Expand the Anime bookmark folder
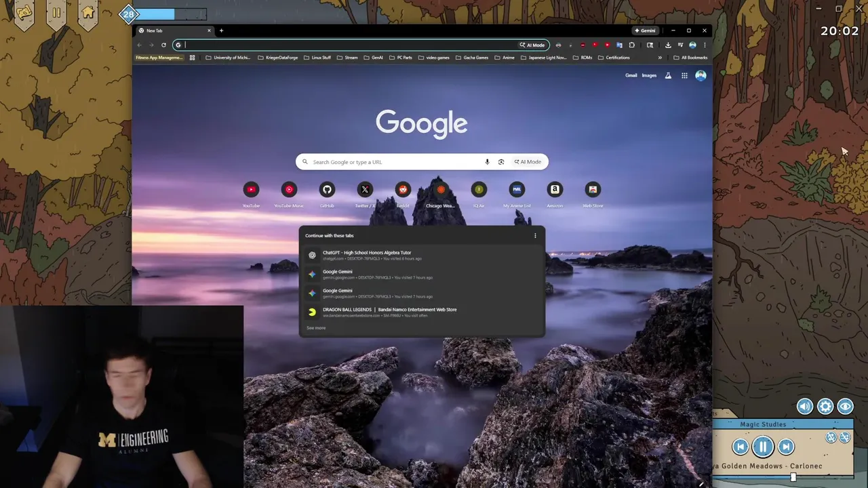 click(505, 58)
